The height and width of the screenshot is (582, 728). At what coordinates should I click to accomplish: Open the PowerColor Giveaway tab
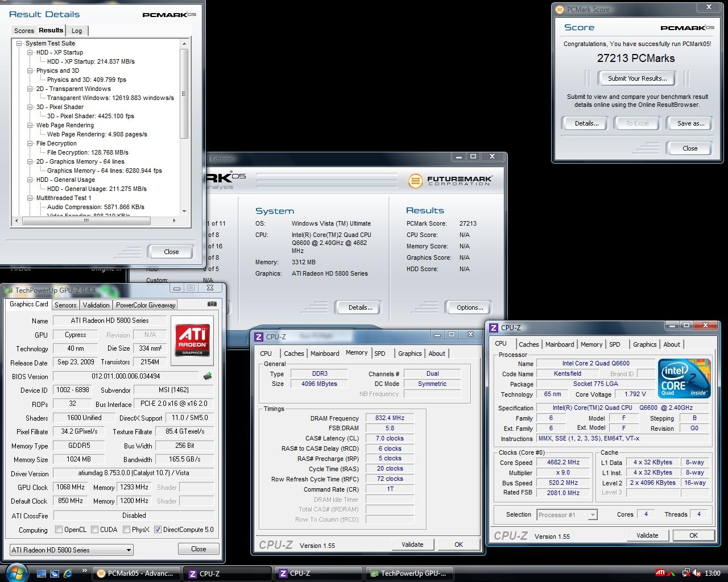point(146,305)
